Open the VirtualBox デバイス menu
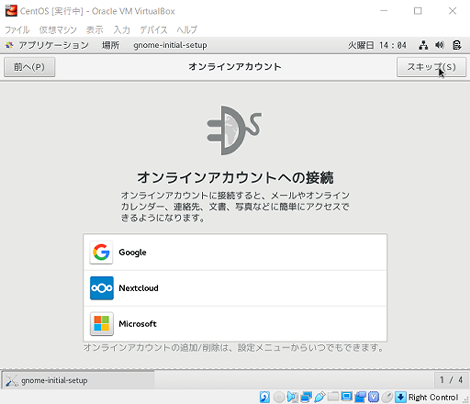470x404 pixels. [153, 30]
